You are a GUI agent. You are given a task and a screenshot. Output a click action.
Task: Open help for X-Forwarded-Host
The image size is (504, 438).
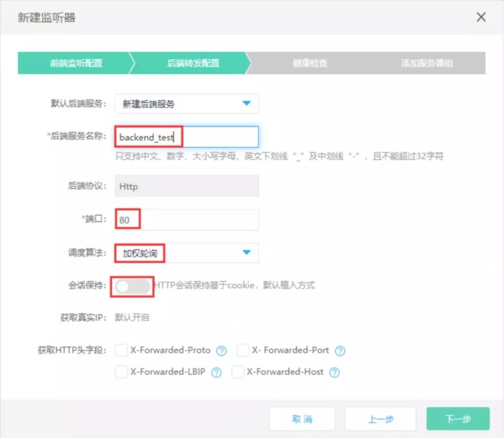click(x=335, y=373)
